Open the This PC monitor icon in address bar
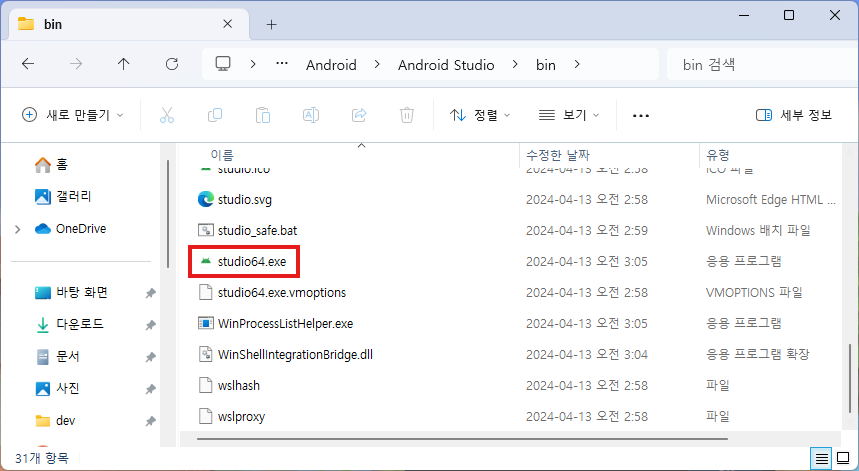 pyautogui.click(x=223, y=64)
